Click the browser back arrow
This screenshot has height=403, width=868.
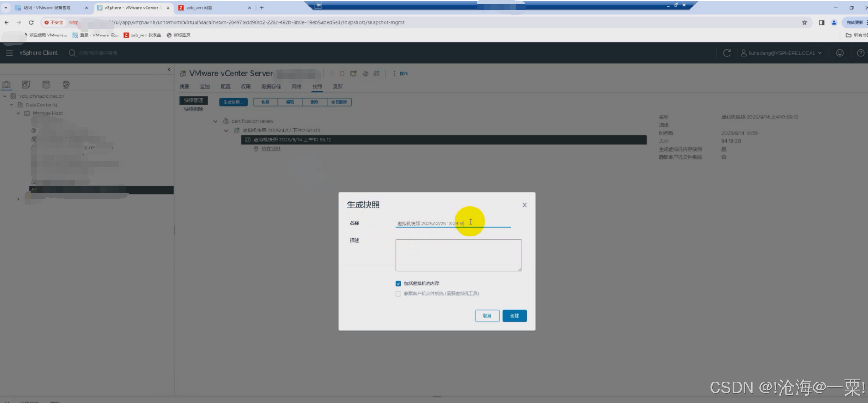[x=7, y=22]
